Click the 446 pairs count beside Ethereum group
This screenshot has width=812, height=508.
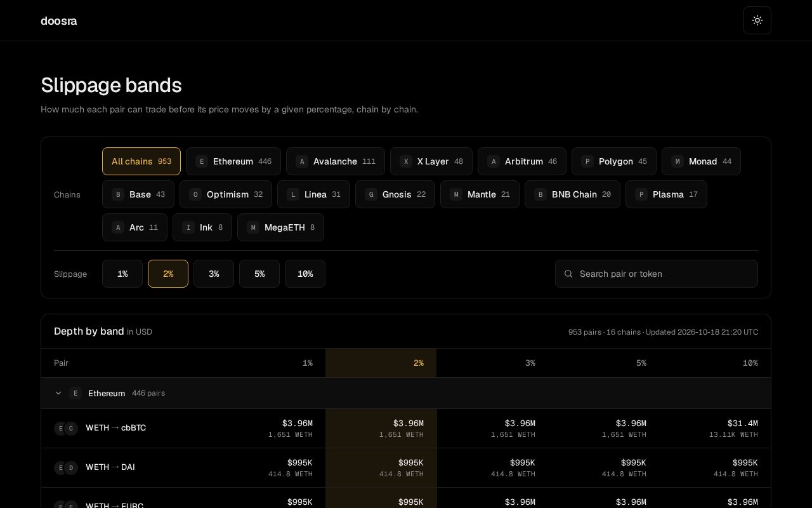click(x=148, y=393)
